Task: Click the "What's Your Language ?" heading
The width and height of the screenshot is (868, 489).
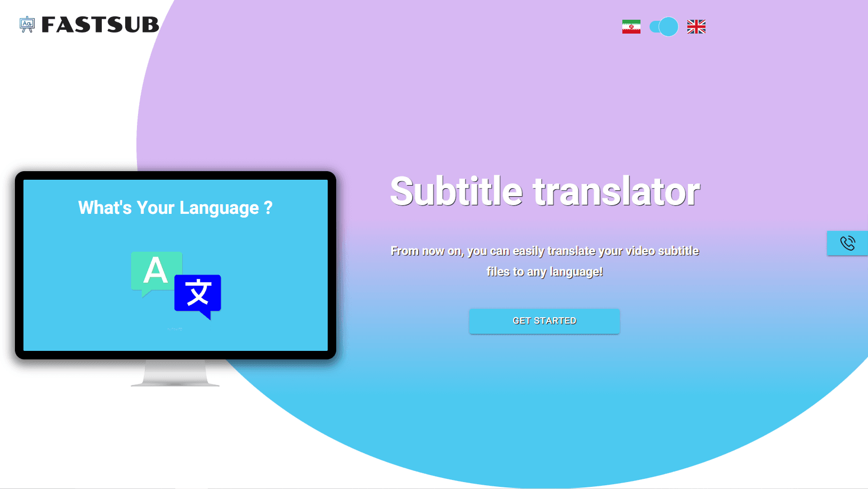Action: [175, 208]
